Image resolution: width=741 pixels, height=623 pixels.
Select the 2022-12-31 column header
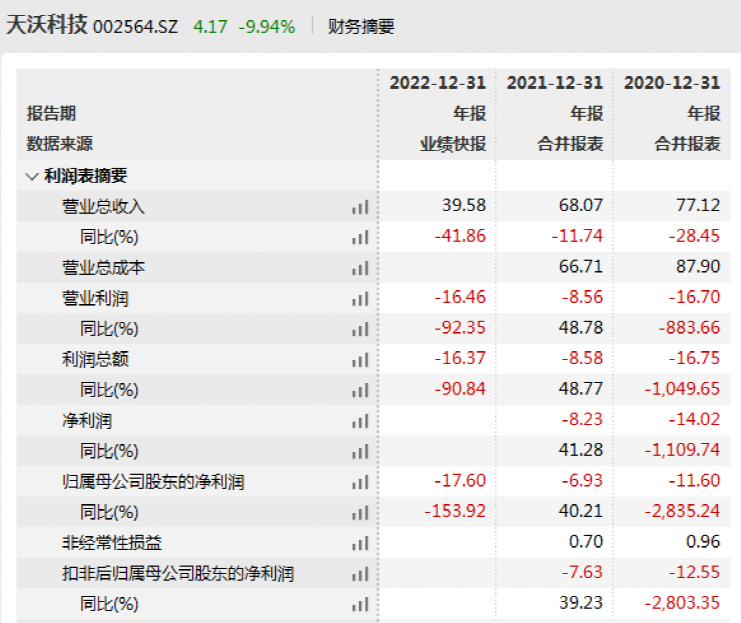[x=437, y=83]
